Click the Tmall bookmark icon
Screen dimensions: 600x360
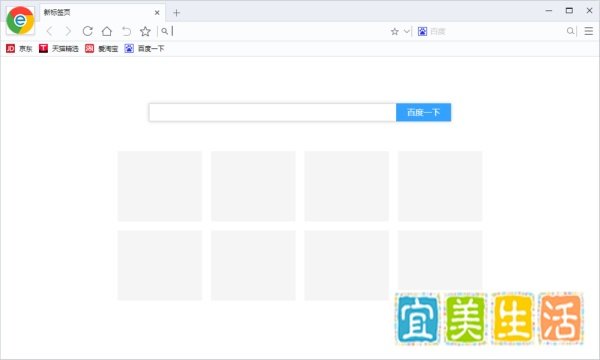[43, 49]
